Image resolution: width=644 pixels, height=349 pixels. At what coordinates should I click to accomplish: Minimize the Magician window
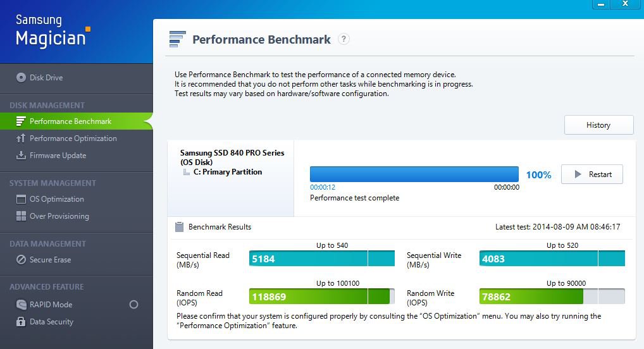tap(601, 4)
